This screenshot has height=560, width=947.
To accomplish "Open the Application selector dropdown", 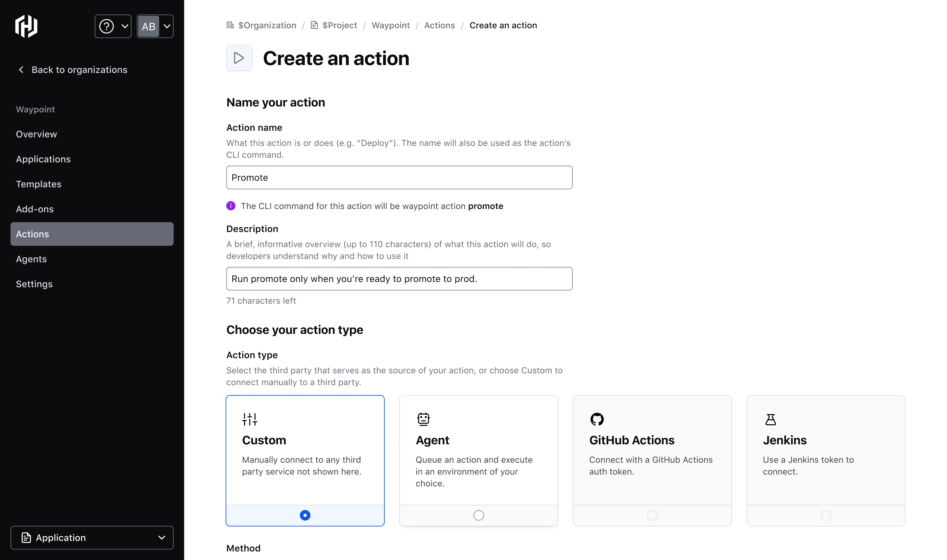I will pos(92,537).
